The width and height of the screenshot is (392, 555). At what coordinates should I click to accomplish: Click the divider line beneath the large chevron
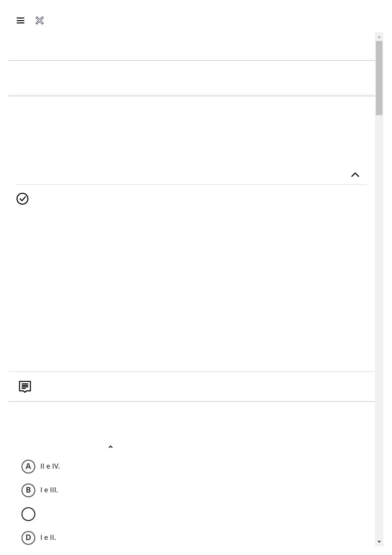[191, 185]
